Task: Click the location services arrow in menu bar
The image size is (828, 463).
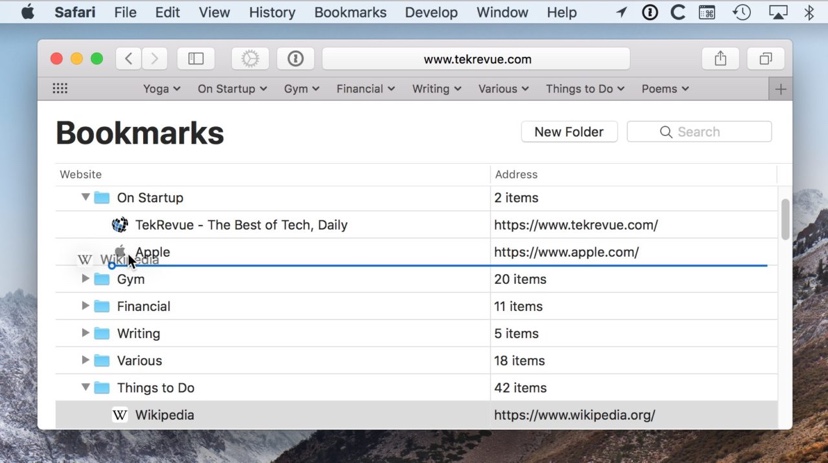Action: tap(622, 12)
